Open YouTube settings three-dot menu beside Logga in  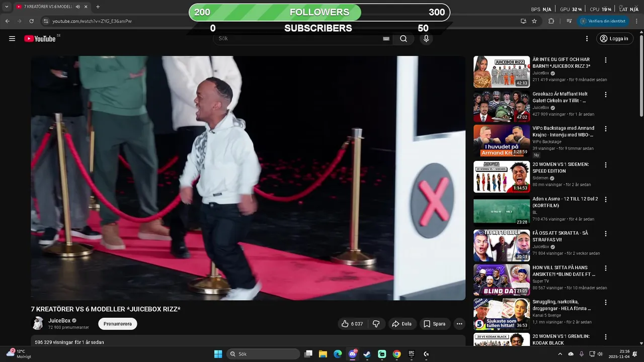point(587,39)
